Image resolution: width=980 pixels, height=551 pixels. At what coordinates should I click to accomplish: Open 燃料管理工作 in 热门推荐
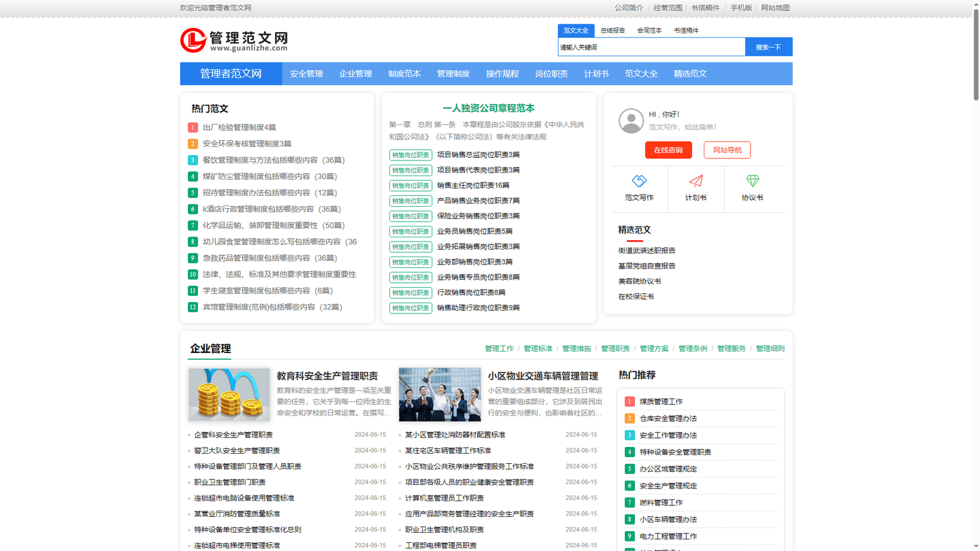661,503
